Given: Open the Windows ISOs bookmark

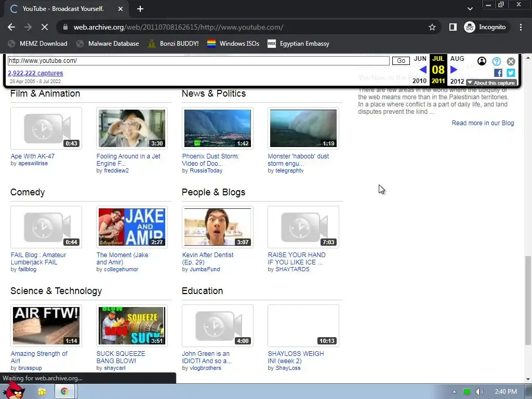Looking at the screenshot, I should [233, 44].
